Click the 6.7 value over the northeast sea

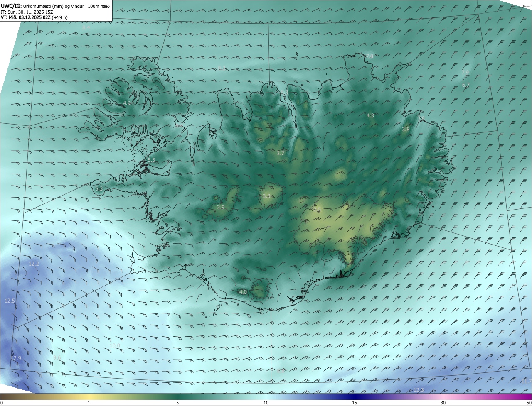click(x=466, y=85)
